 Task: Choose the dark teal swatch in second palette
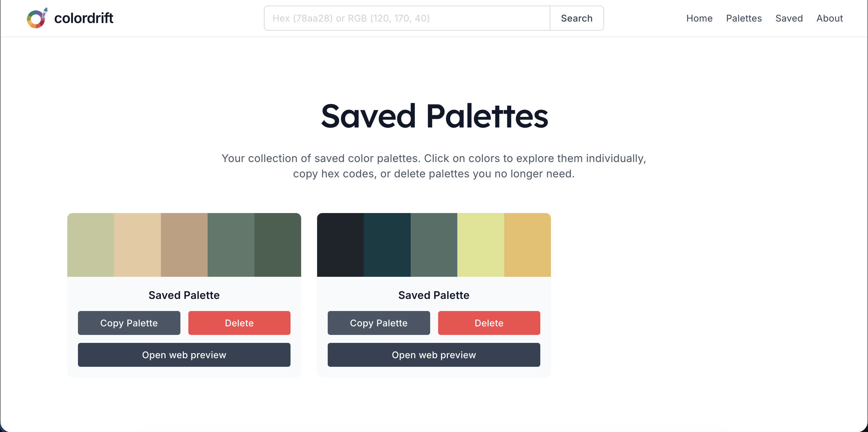click(387, 245)
